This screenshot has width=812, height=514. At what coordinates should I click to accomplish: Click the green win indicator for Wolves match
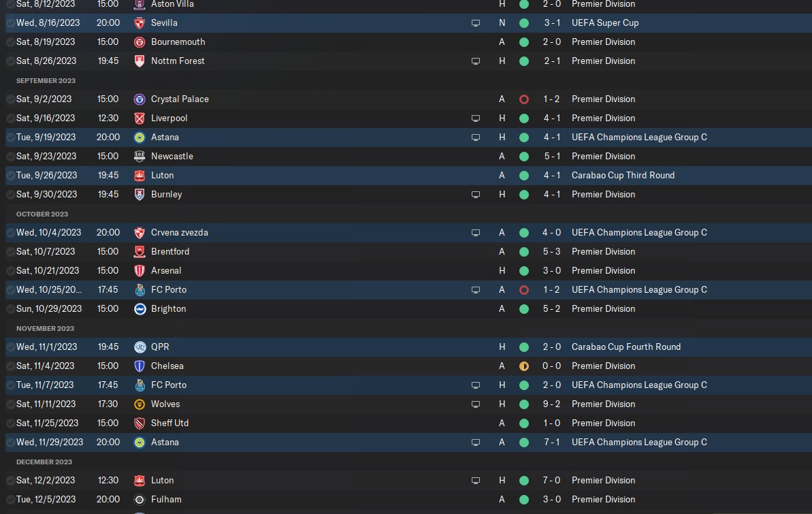524,404
